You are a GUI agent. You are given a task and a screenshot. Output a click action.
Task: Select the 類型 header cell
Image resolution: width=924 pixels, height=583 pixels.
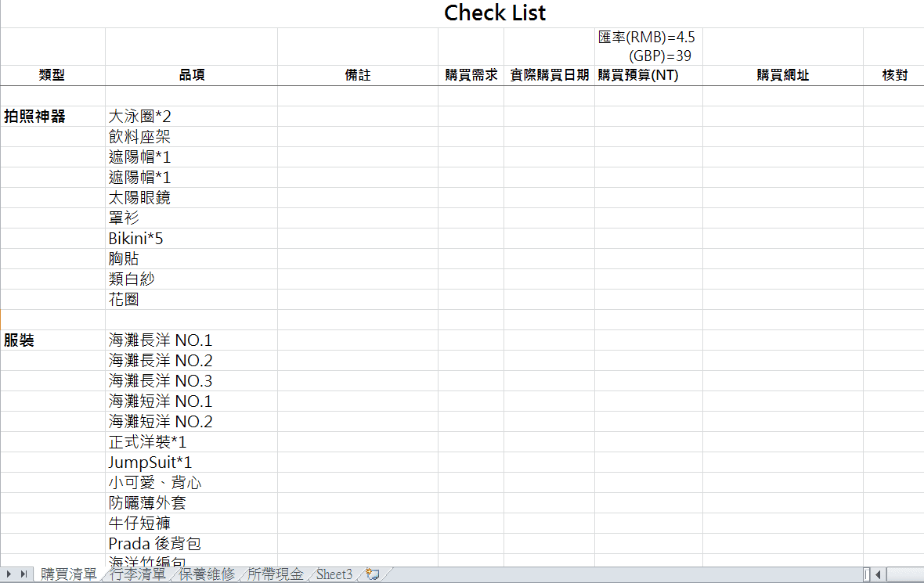[x=52, y=75]
